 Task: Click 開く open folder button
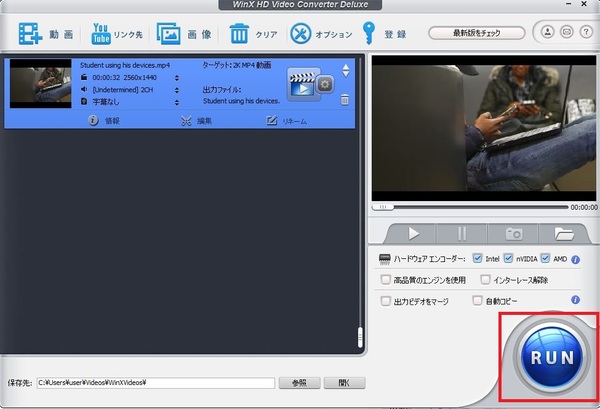pyautogui.click(x=344, y=383)
